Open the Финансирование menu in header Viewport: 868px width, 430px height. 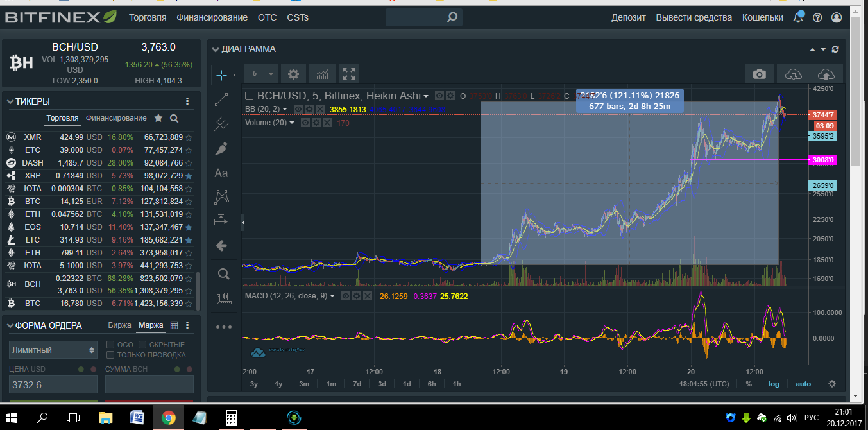pos(212,17)
